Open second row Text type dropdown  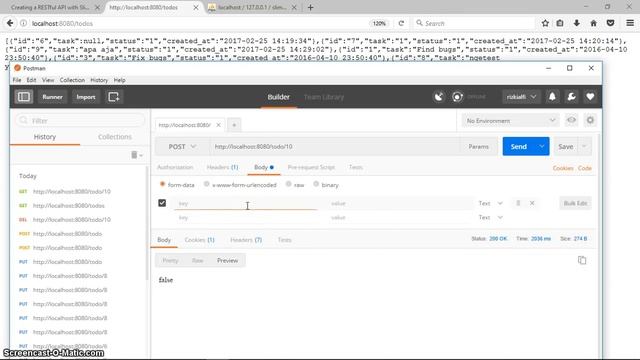[491, 218]
